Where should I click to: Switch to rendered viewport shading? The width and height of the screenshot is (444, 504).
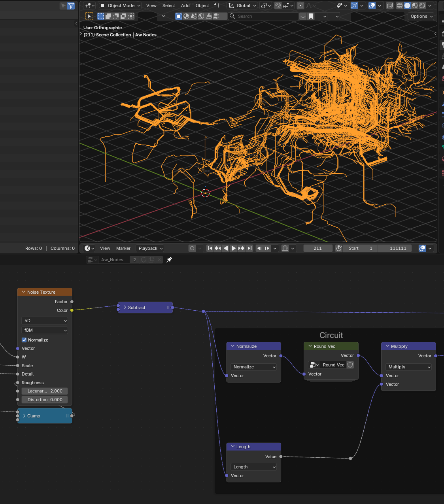pyautogui.click(x=422, y=6)
